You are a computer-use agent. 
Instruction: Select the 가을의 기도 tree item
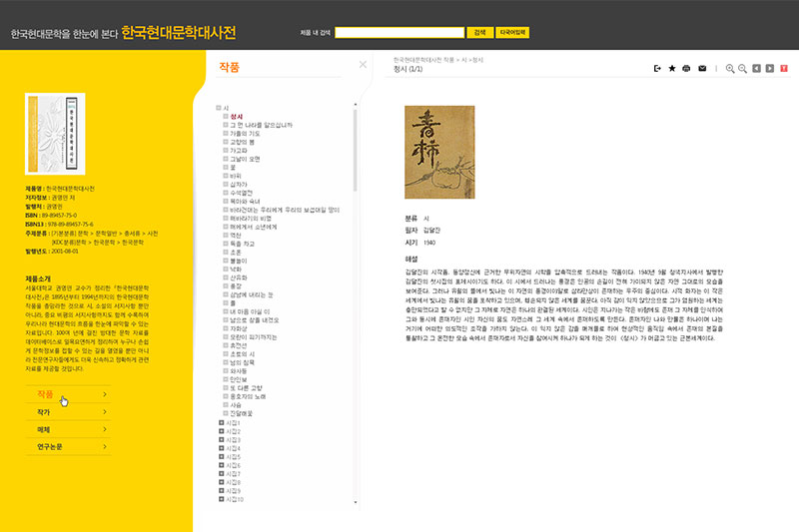coord(245,134)
